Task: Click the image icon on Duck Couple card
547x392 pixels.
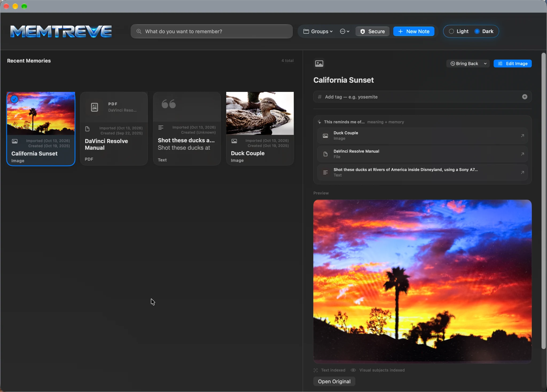Action: tap(234, 141)
